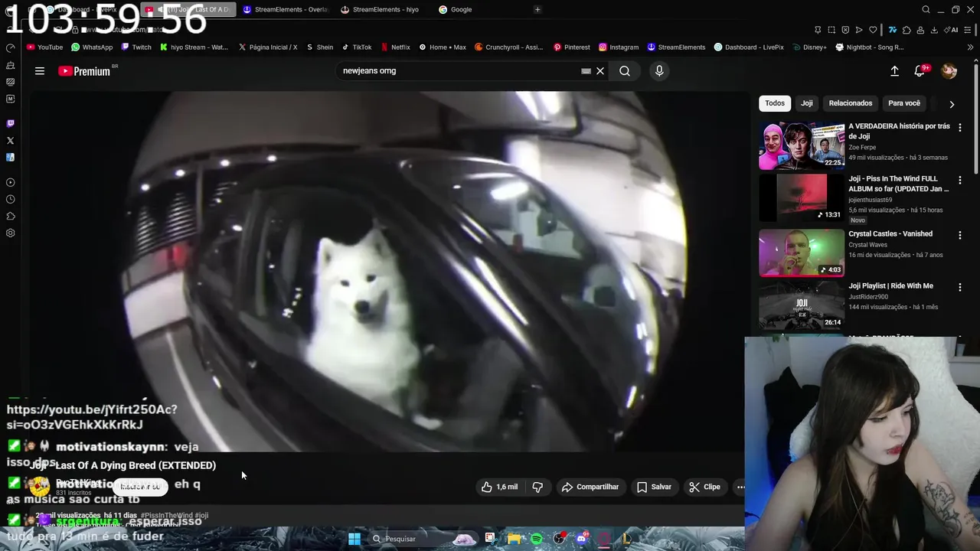Open Shein bookmark
The width and height of the screenshot is (980, 551).
pyautogui.click(x=319, y=47)
